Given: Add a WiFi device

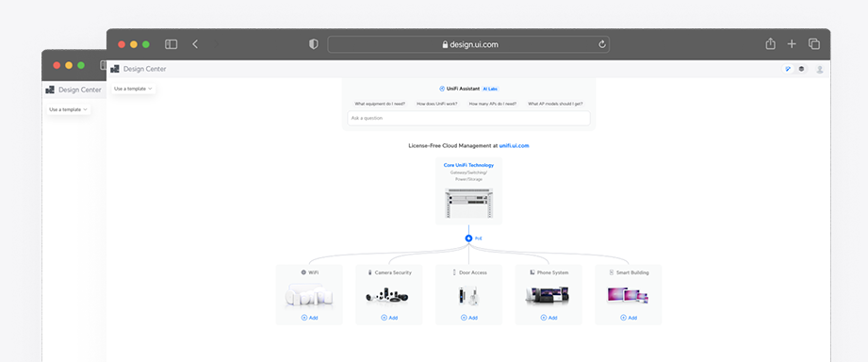Looking at the screenshot, I should click(309, 318).
